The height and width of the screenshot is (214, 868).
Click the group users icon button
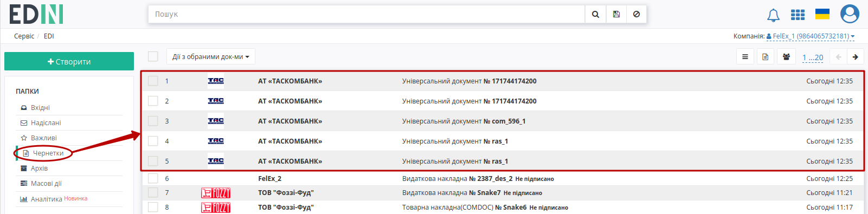pyautogui.click(x=786, y=57)
